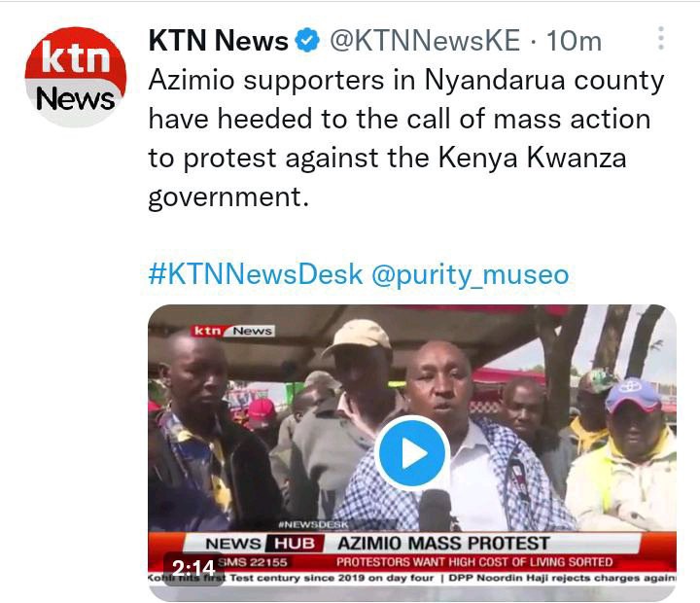700x603 pixels.
Task: Click the ktn News watermark in video
Action: coord(232,331)
